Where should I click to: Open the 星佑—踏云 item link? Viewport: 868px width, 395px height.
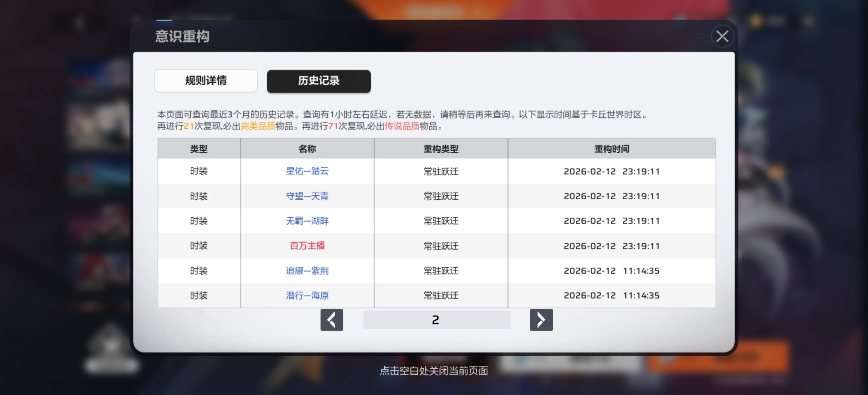pyautogui.click(x=307, y=171)
